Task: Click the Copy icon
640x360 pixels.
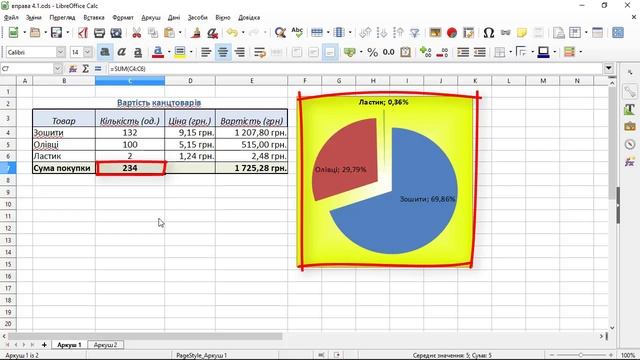Action: click(x=153, y=33)
